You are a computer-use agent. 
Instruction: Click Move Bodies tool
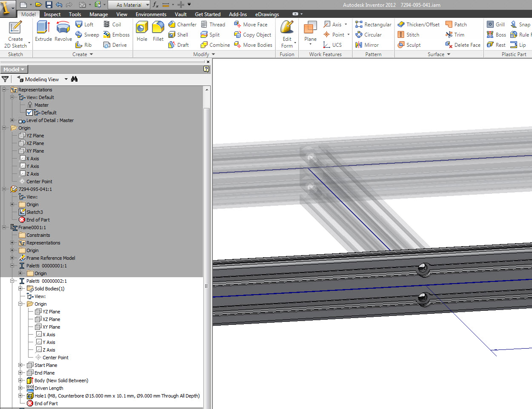coord(253,45)
